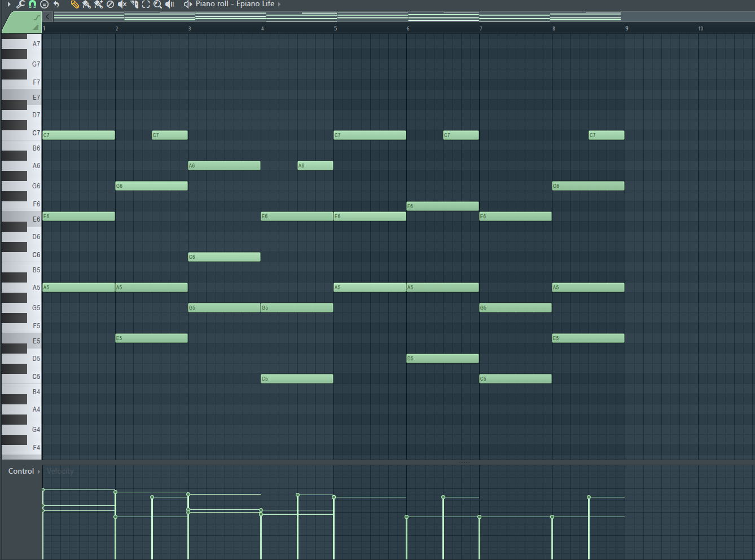Select the A5 note starting at bar 8

click(x=588, y=287)
